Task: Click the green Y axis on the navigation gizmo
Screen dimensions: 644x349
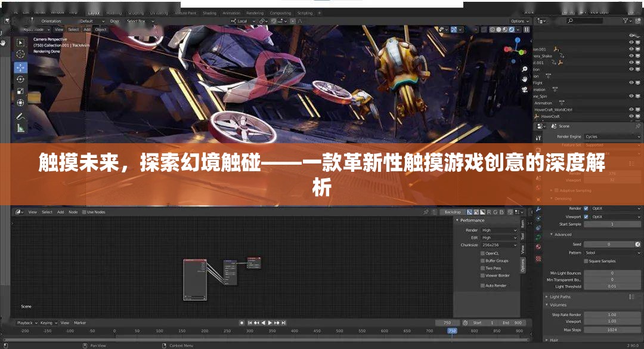Action: (x=522, y=52)
